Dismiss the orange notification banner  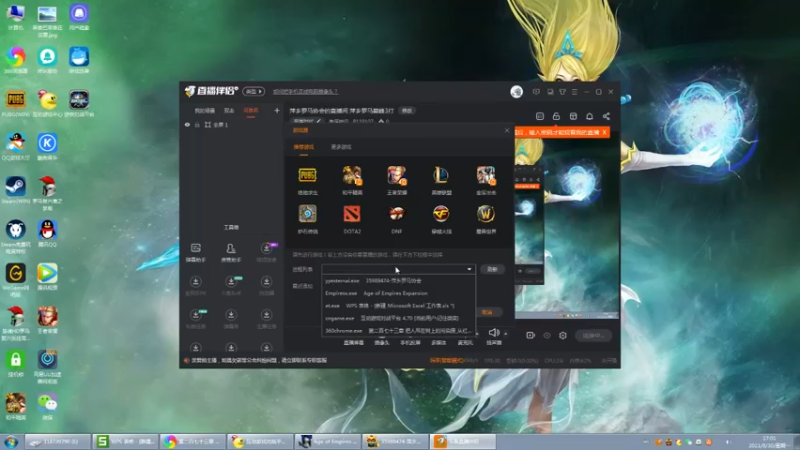click(x=605, y=132)
